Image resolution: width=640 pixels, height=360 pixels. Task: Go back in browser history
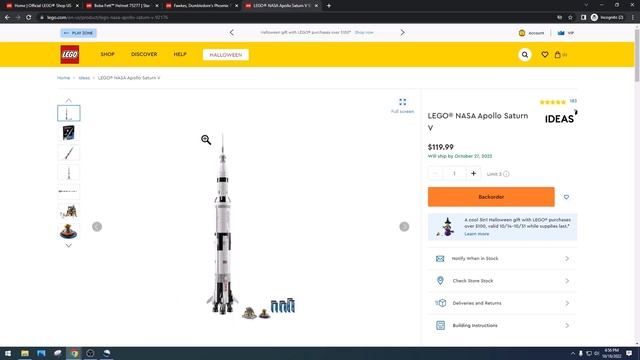pyautogui.click(x=7, y=18)
